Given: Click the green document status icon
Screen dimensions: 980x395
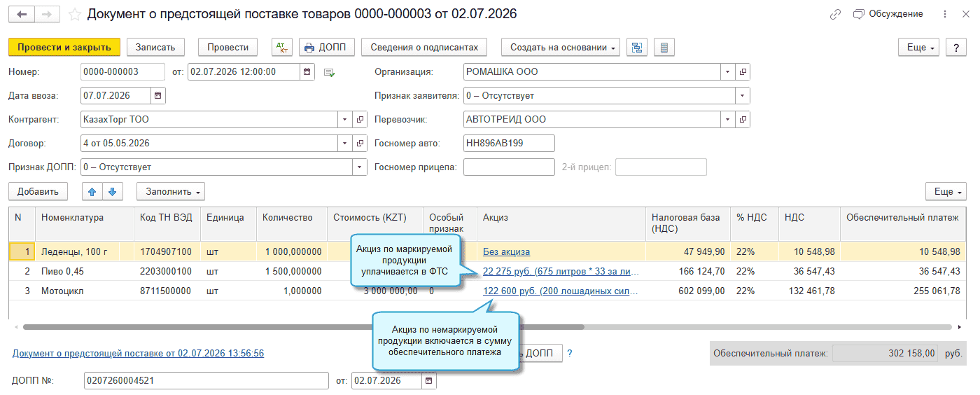Looking at the screenshot, I should pyautogui.click(x=330, y=72).
